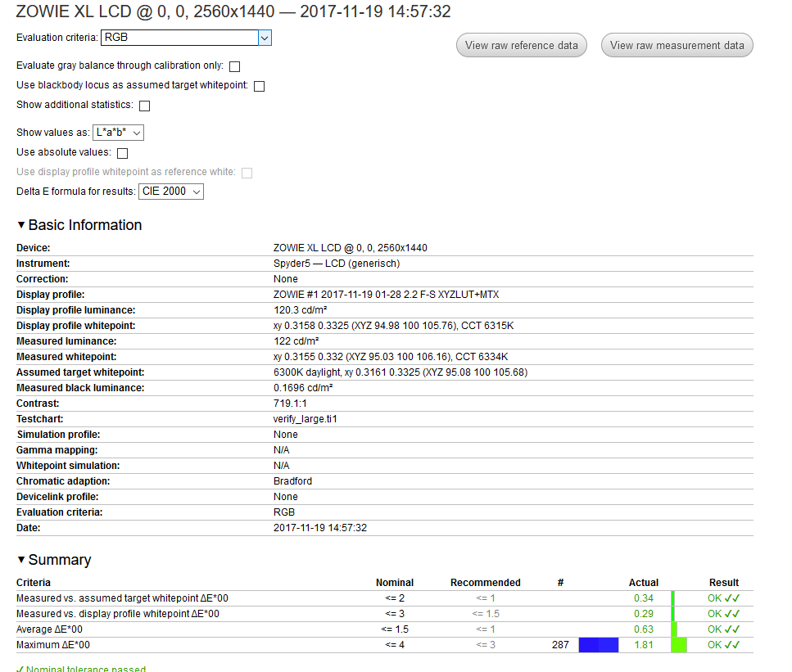Click patch number 287 in Maximum row
792x672 pixels.
[x=560, y=645]
